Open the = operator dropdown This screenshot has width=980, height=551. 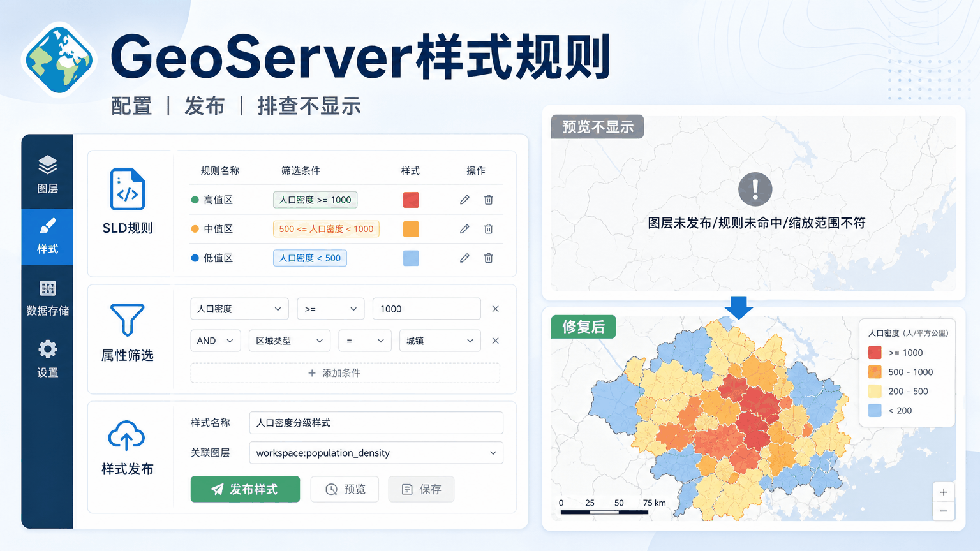tap(365, 341)
